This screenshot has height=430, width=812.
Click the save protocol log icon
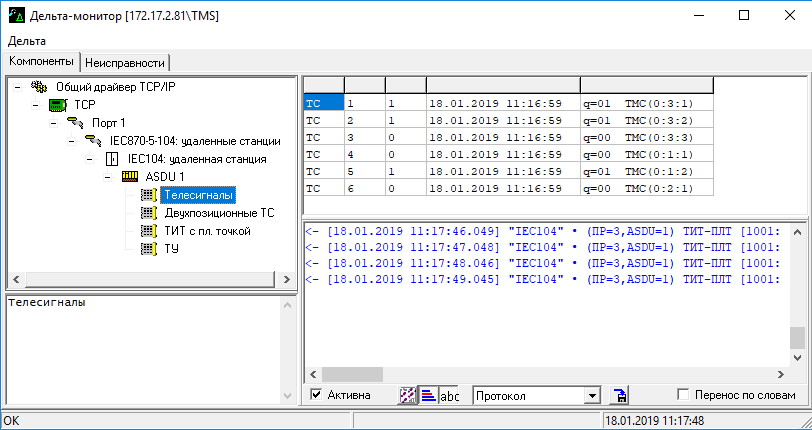pyautogui.click(x=620, y=395)
